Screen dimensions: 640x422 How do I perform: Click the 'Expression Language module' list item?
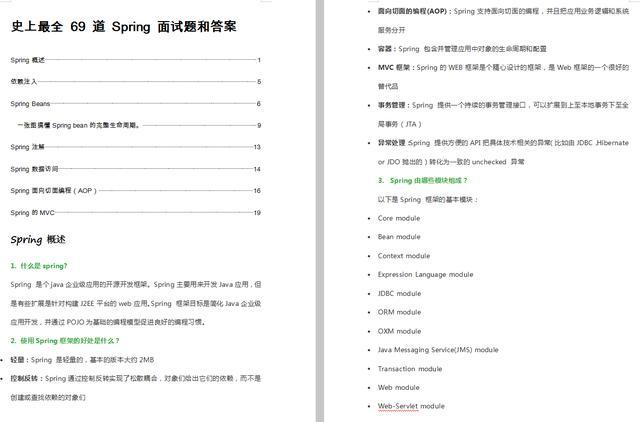[425, 275]
